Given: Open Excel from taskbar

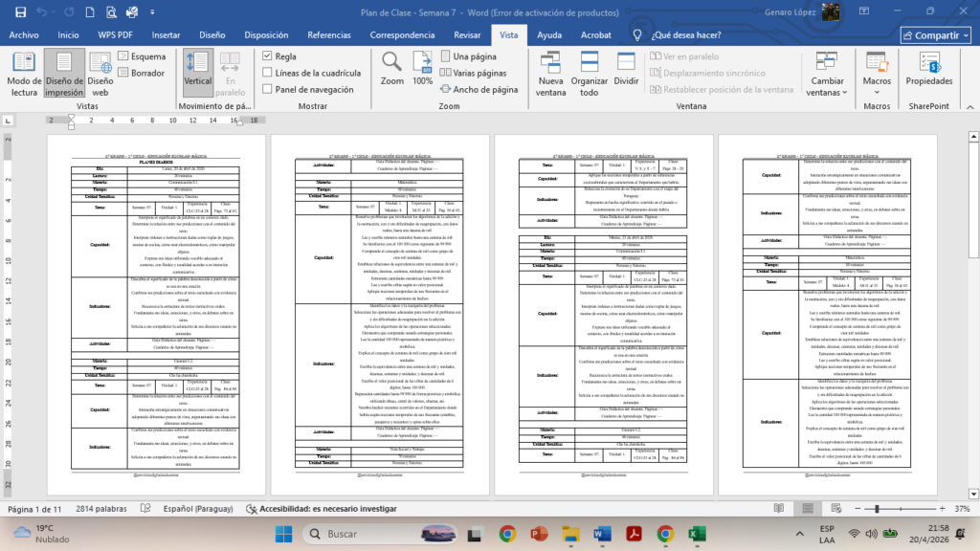Looking at the screenshot, I should (697, 534).
